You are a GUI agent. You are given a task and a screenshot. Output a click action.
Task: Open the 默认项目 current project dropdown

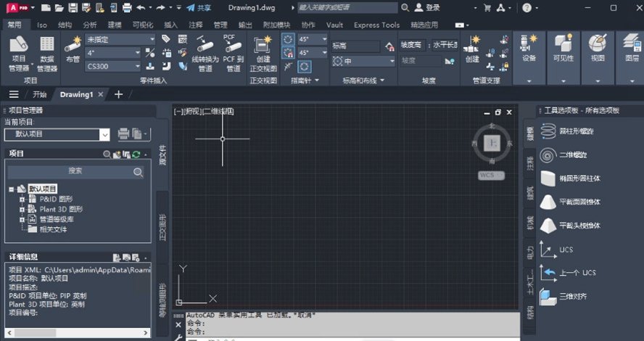(104, 134)
